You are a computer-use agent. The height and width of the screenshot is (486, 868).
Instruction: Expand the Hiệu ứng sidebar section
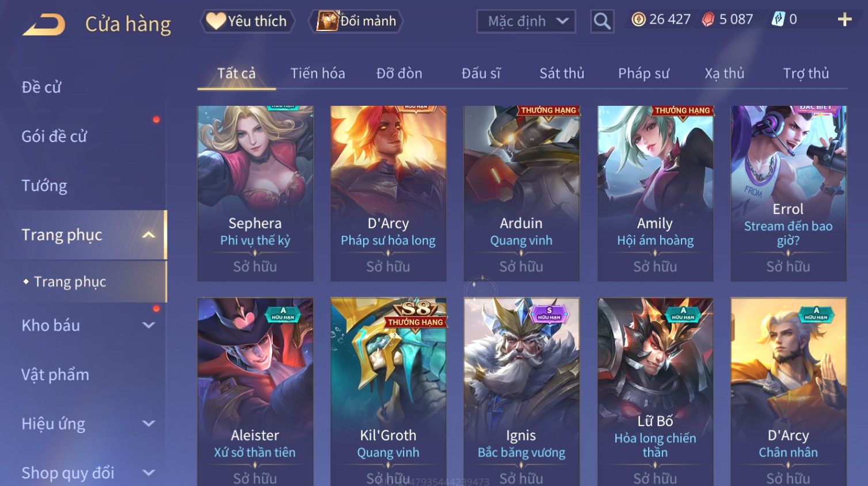149,424
